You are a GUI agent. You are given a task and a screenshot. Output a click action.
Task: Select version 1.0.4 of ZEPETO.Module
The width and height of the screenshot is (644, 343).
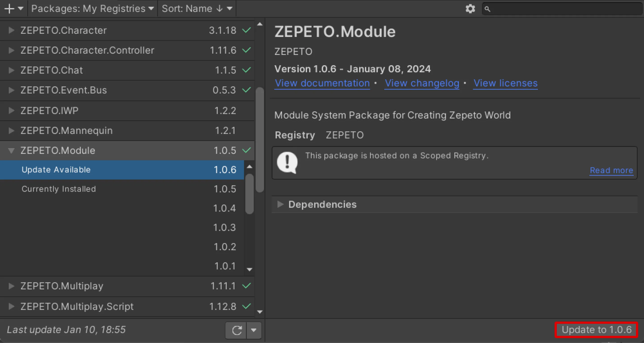coord(122,208)
